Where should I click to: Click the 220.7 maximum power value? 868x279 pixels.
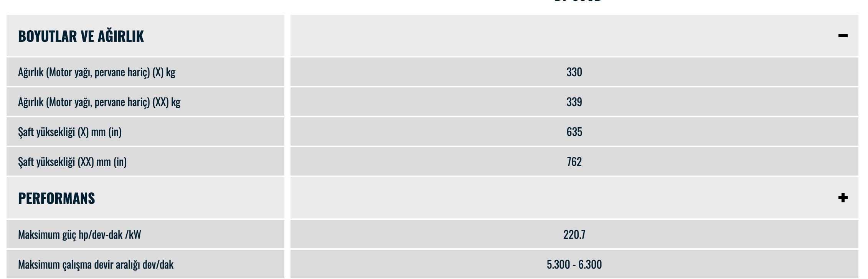point(574,235)
